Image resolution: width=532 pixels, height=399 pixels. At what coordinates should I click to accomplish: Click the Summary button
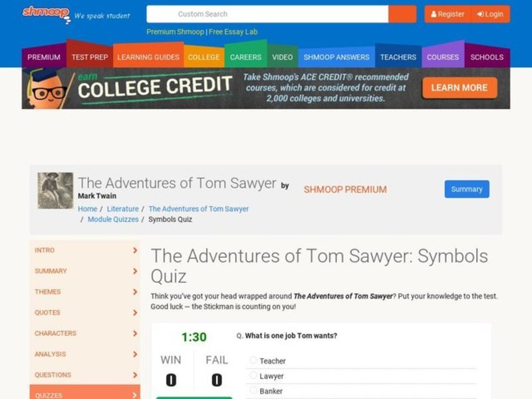point(466,189)
